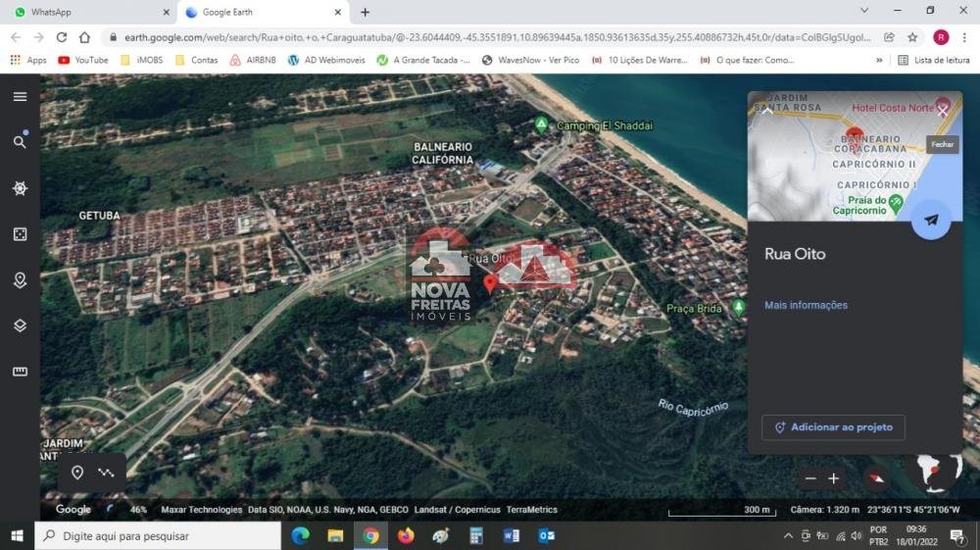Image resolution: width=980 pixels, height=550 pixels.
Task: Open the YouTube bookmark
Action: tap(83, 60)
